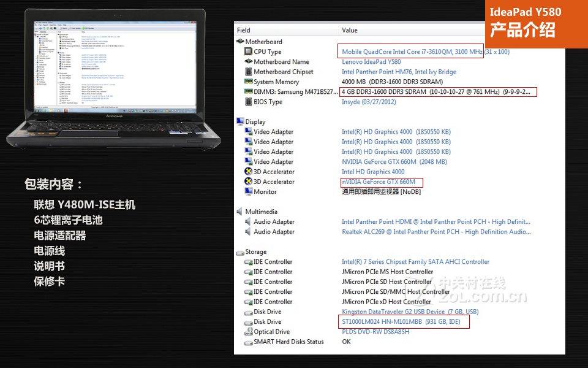Follow the Intel(R) 7 Series Chipset SATA AHCI link
The width and height of the screenshot is (588, 368).
[415, 262]
